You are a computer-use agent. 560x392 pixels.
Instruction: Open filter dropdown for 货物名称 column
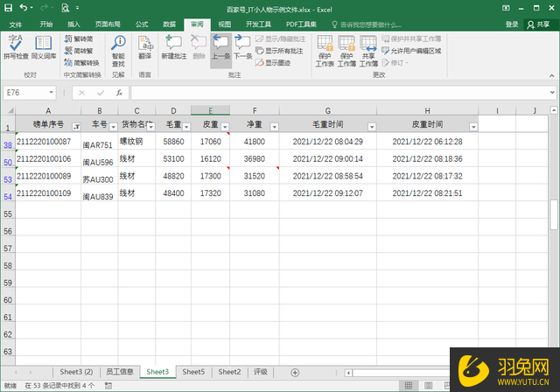150,127
